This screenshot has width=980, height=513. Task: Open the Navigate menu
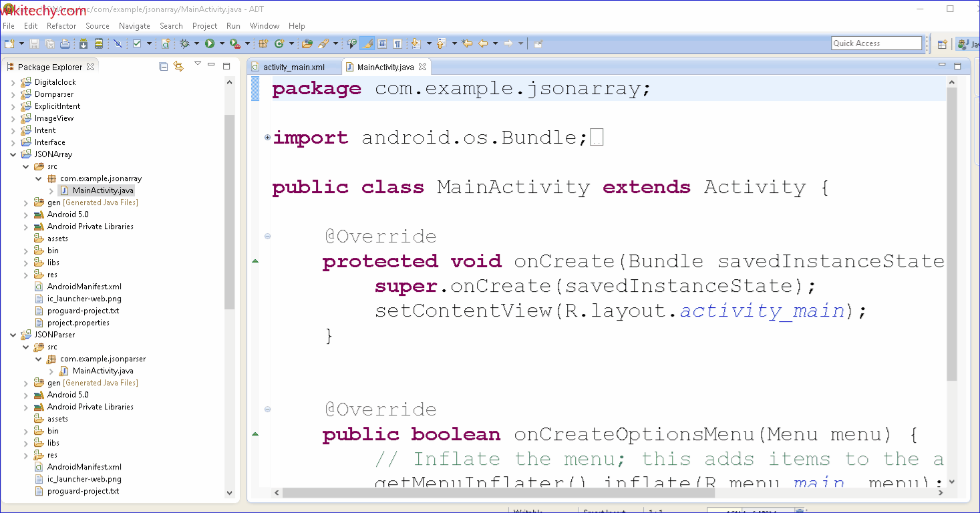point(134,26)
